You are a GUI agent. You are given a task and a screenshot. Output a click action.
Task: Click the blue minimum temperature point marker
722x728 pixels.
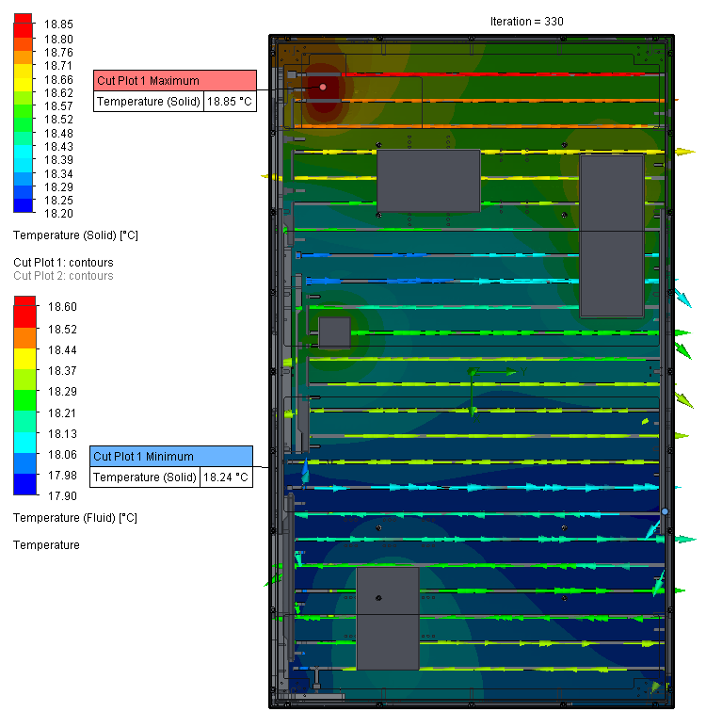tap(665, 510)
